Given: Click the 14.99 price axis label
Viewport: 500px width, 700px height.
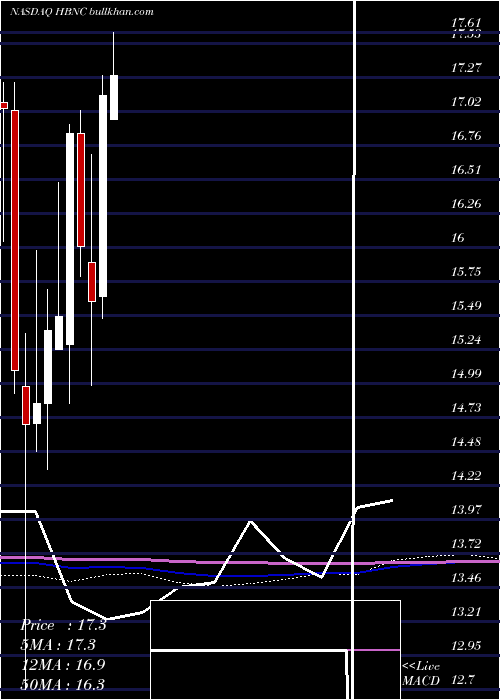Looking at the screenshot, I should pos(466,374).
